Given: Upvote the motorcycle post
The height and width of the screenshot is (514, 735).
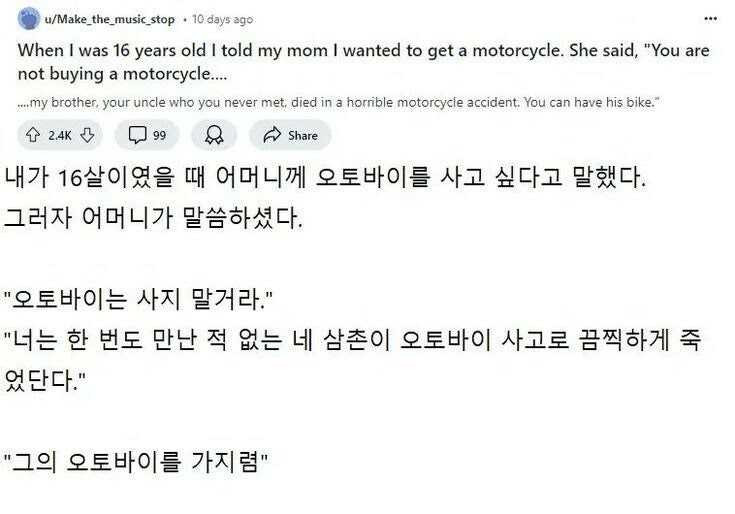Looking at the screenshot, I should (32, 135).
